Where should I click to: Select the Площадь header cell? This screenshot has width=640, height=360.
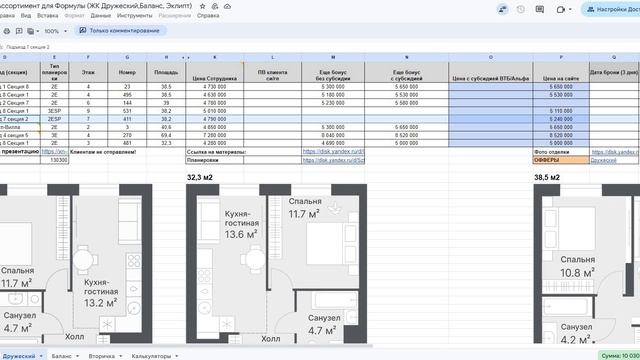[x=166, y=72]
